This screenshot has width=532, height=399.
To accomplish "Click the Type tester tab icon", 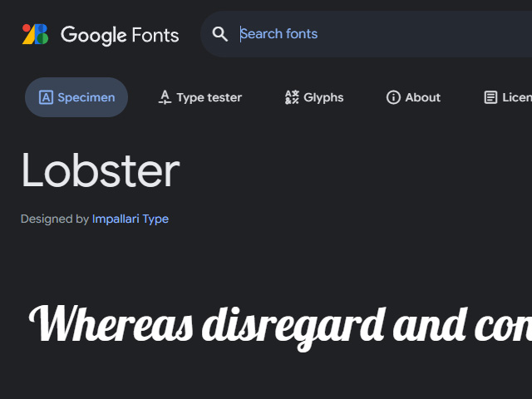I will tap(165, 97).
